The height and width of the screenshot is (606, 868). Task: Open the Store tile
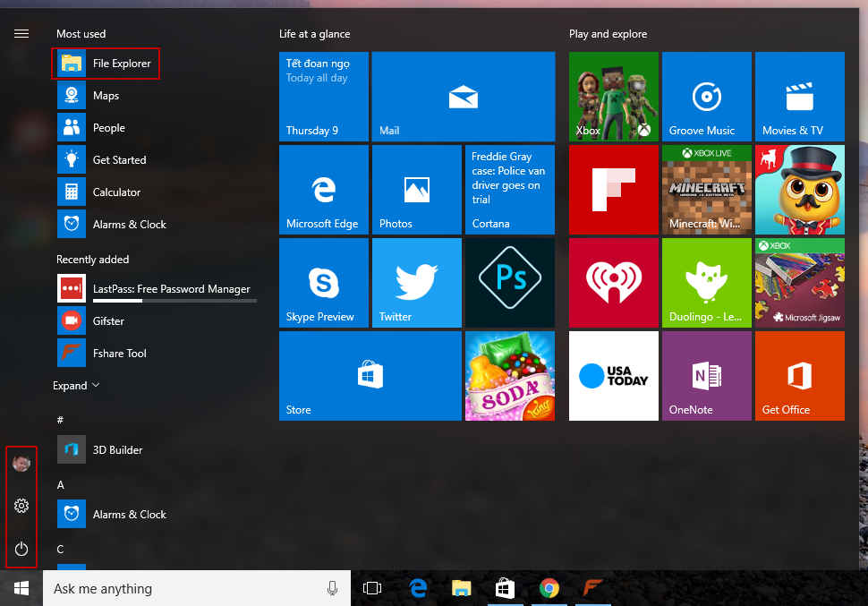(370, 376)
